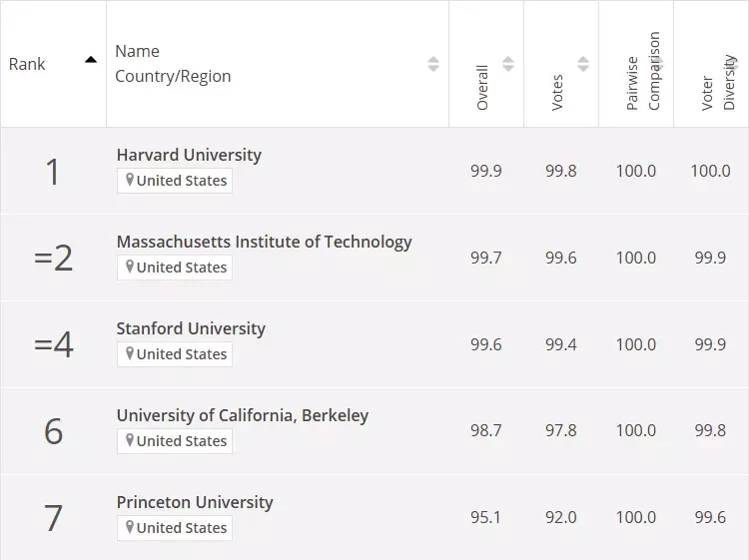This screenshot has width=749, height=560.
Task: Open Massachusetts Institute of Technology page
Action: (x=265, y=242)
